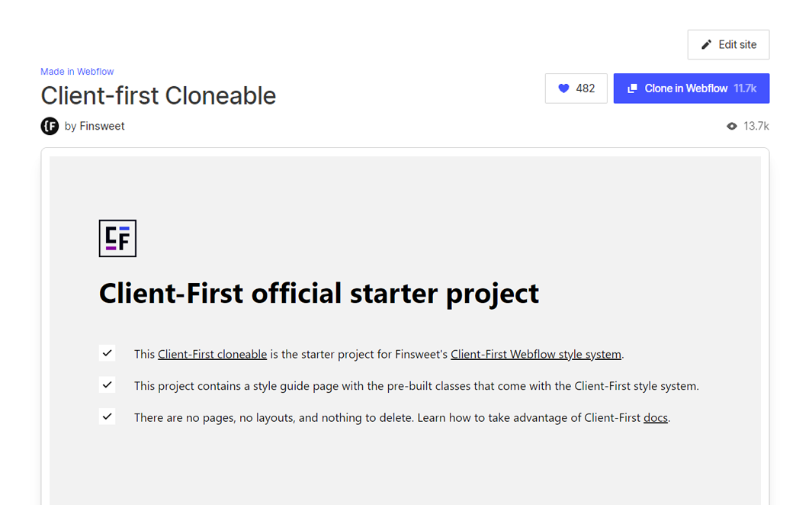
Task: Click the first checkmark box
Action: 108,353
